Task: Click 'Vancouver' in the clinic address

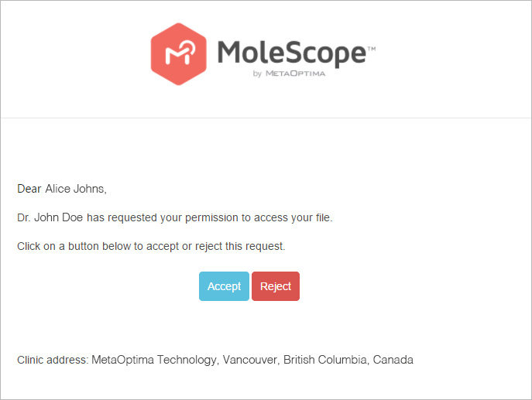Action: tap(249, 360)
